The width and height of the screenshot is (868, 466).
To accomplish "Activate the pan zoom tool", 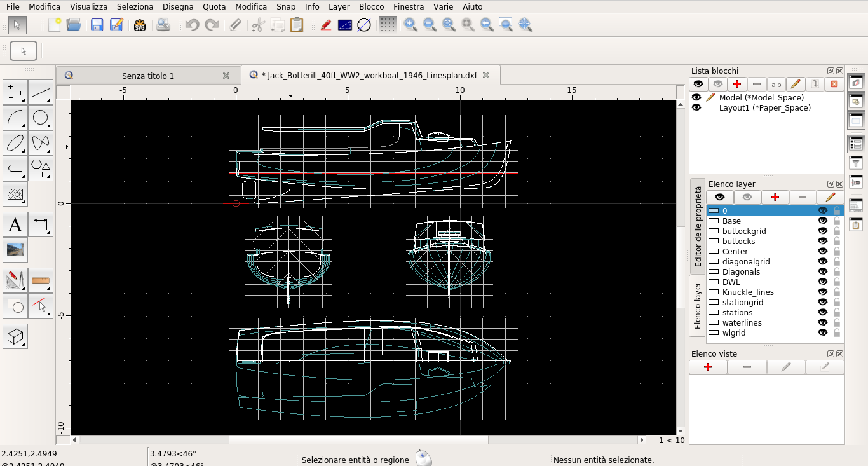I will [x=525, y=25].
